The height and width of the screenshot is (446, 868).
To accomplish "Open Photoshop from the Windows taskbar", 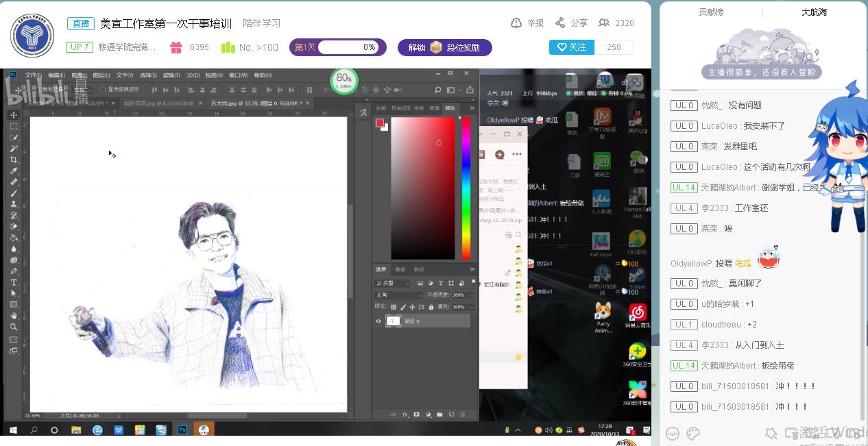I will [x=182, y=430].
